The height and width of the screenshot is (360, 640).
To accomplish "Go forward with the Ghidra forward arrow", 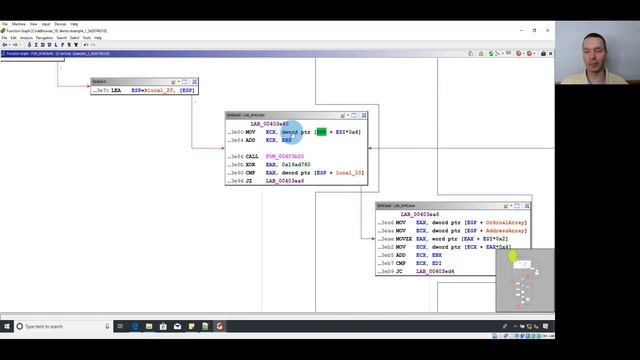I will [x=15, y=45].
